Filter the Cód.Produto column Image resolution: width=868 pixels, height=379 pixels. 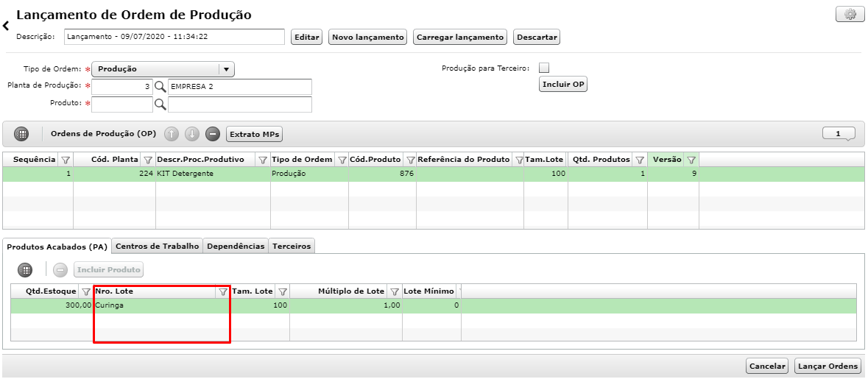click(x=410, y=160)
